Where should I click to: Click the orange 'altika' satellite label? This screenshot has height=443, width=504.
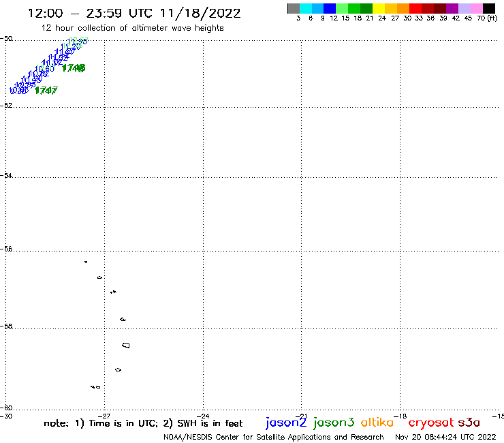click(377, 423)
